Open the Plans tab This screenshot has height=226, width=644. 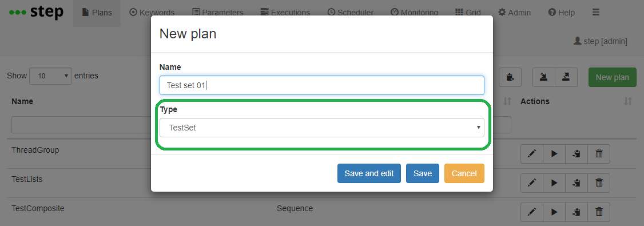pyautogui.click(x=97, y=13)
